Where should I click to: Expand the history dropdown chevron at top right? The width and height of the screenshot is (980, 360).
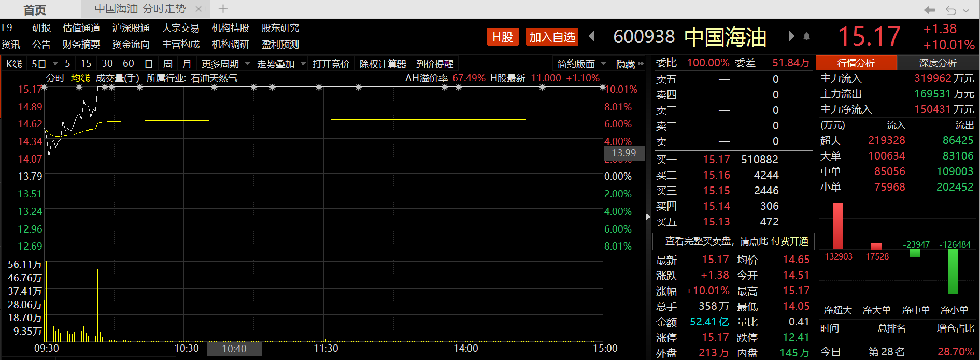tap(966, 10)
